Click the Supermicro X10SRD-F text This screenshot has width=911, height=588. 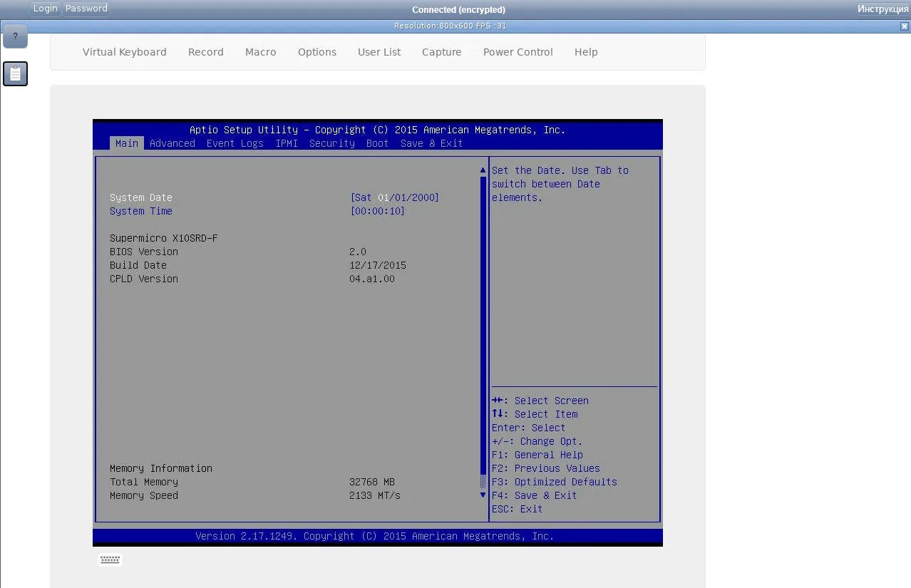164,238
